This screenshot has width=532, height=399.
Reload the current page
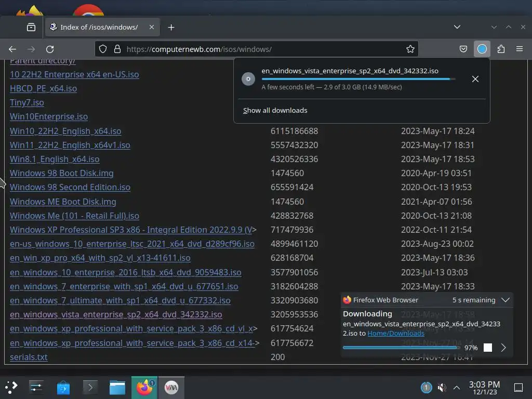pos(50,49)
